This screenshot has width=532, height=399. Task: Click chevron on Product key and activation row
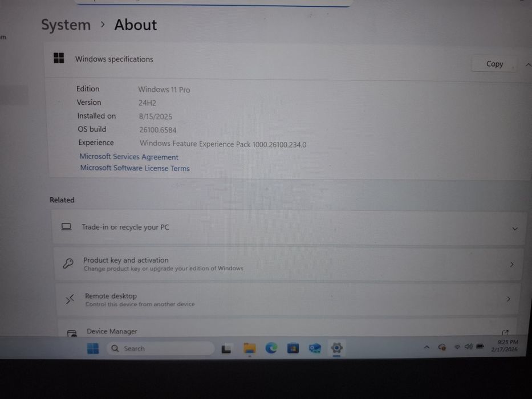click(x=512, y=264)
